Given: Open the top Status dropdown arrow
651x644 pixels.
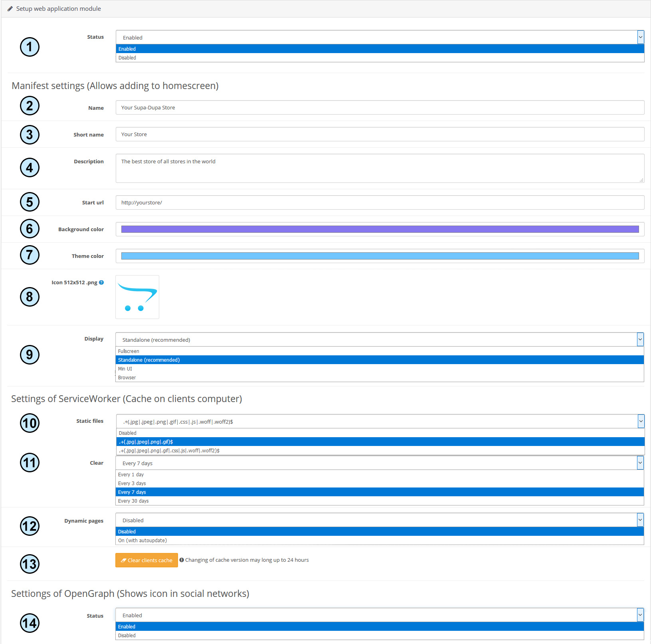Looking at the screenshot, I should coord(640,37).
